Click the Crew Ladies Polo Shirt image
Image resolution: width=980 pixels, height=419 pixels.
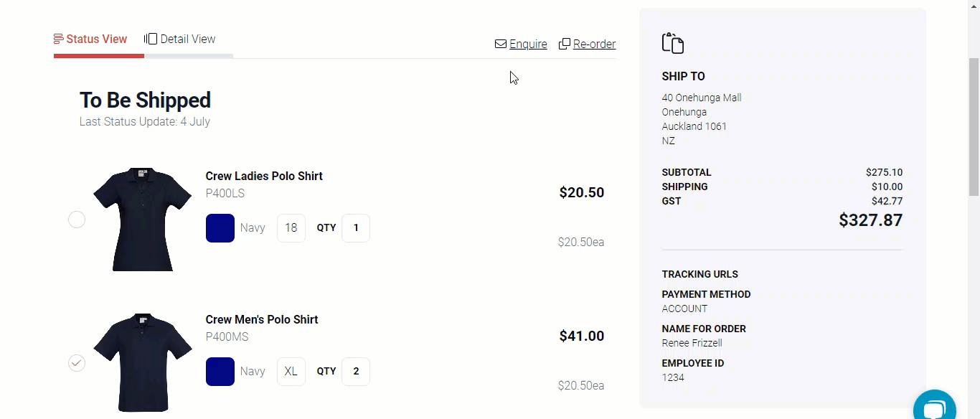142,220
